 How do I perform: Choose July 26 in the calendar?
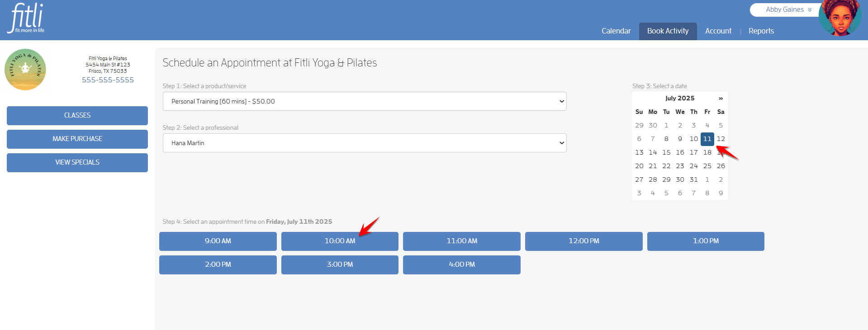click(721, 166)
